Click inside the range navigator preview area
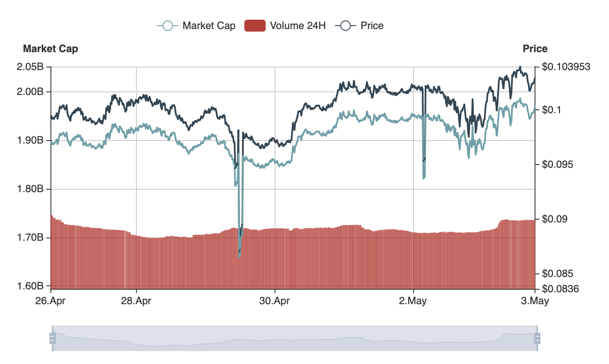609x364 pixels. 295,338
